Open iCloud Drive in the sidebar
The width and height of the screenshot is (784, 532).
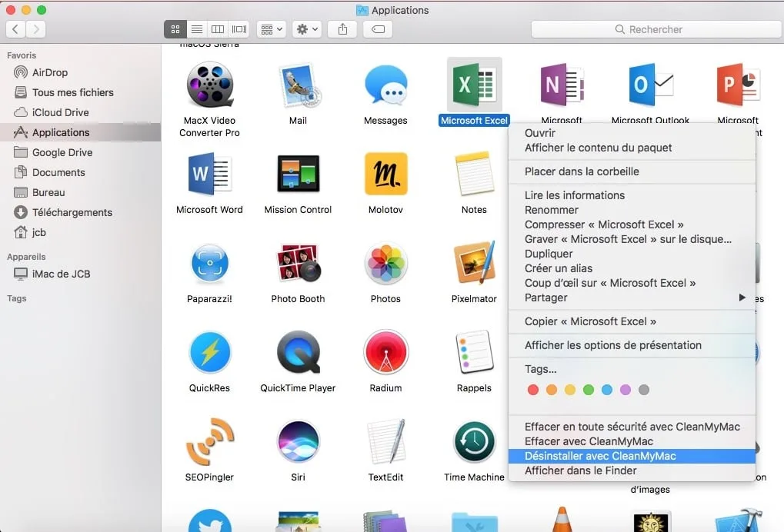(80, 112)
